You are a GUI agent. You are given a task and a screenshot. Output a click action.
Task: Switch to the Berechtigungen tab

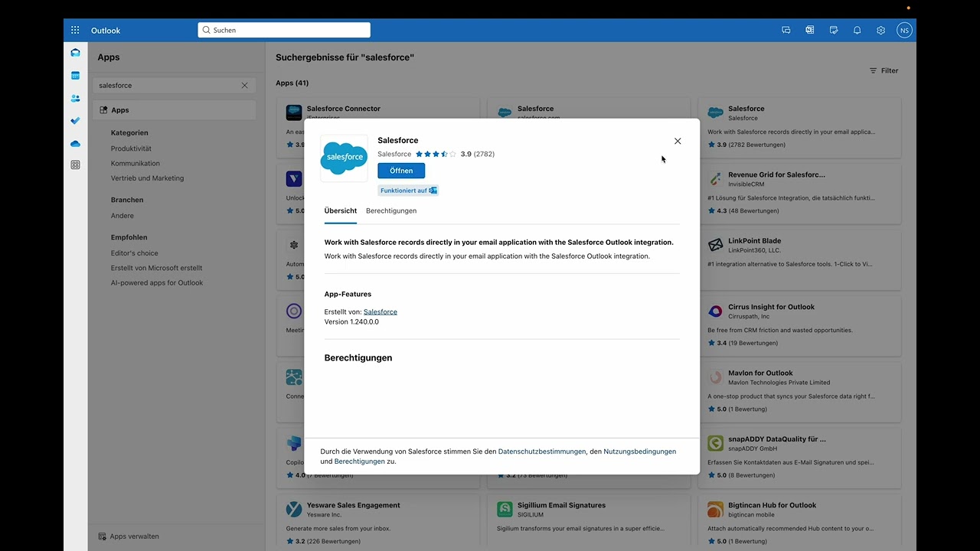391,210
